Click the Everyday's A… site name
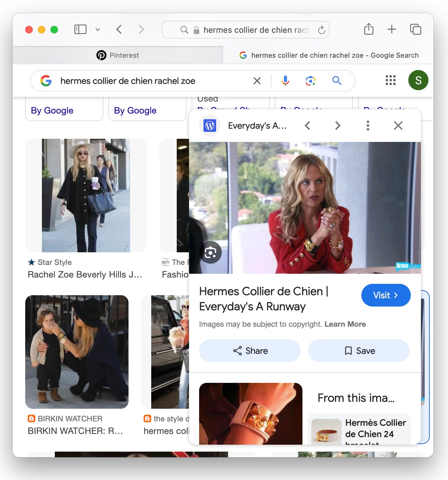The width and height of the screenshot is (448, 480). 257,126
